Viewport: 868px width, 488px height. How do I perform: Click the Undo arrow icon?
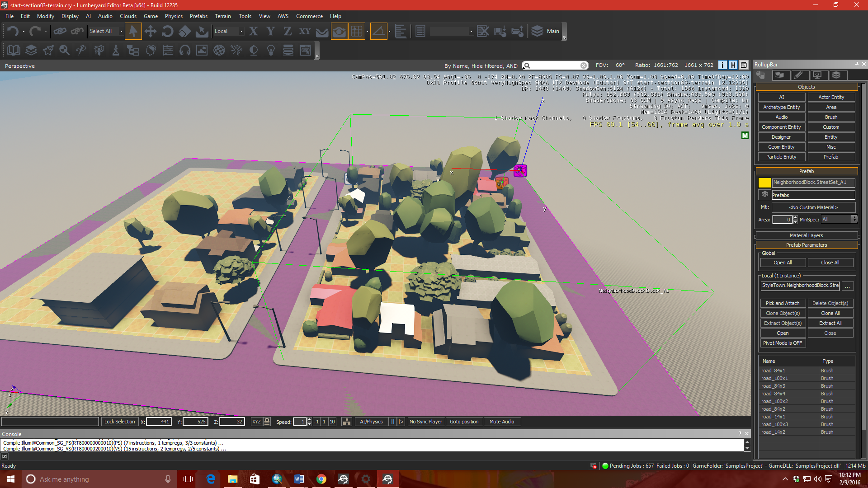(x=13, y=31)
